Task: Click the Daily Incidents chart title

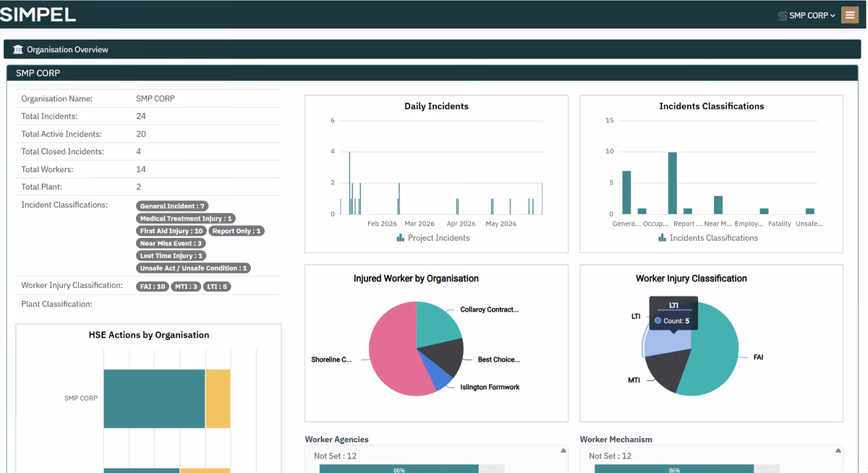Action: (x=436, y=106)
